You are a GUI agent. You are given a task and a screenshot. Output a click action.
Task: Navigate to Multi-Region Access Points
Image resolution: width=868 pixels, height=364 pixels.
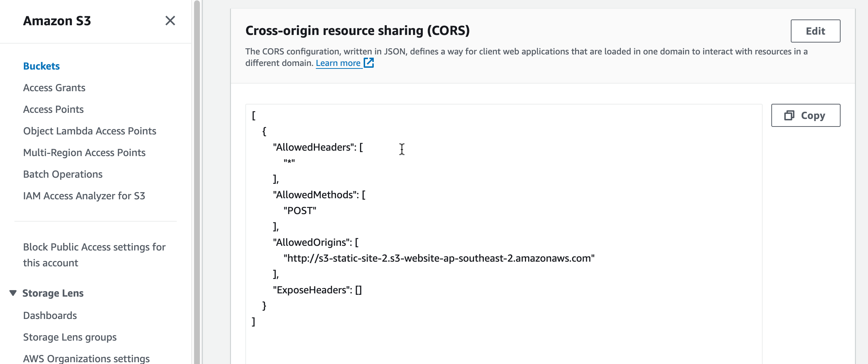[x=84, y=152]
